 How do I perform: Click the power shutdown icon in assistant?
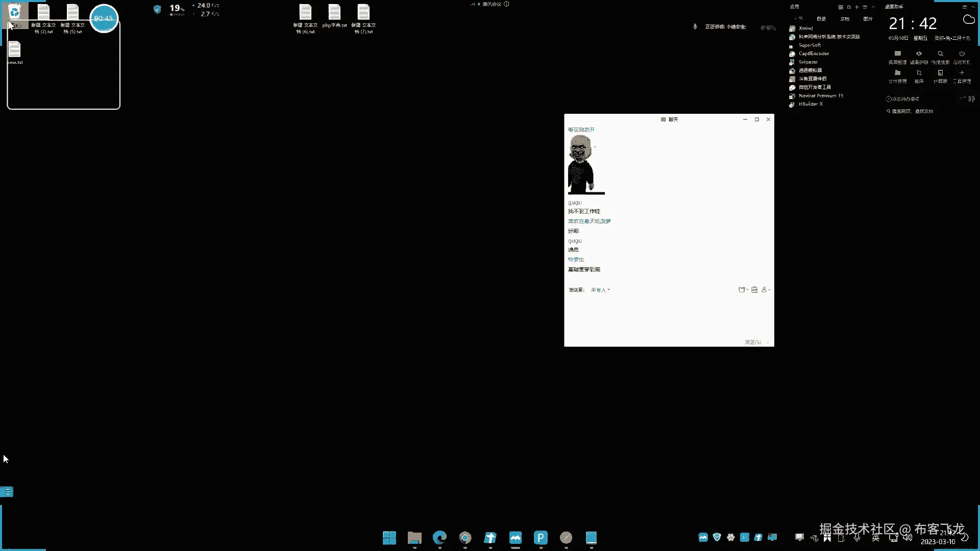962,54
